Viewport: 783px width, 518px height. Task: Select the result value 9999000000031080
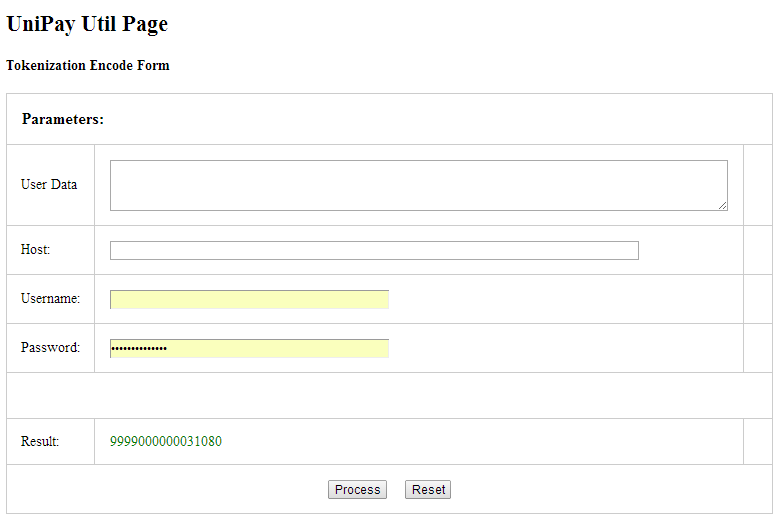coord(166,441)
